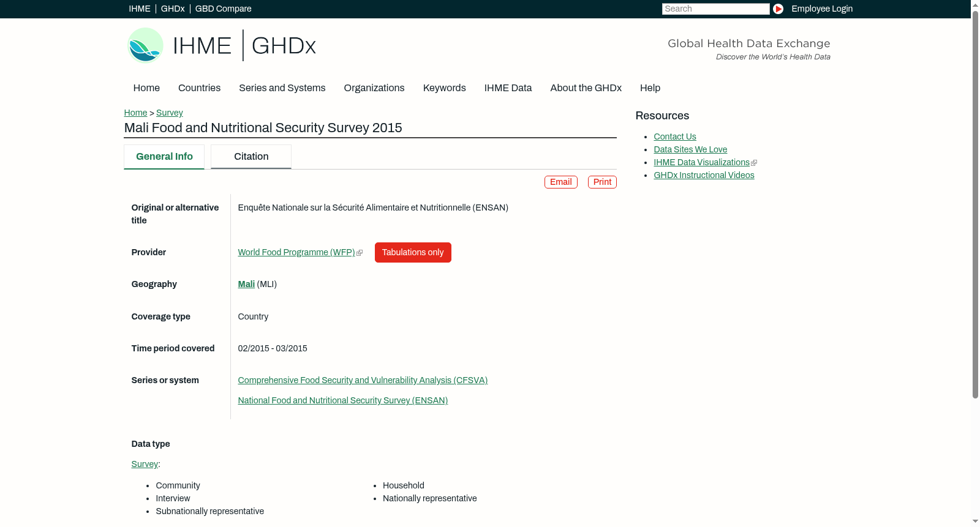
Task: Click the Nationally representative list item
Action: 430,499
